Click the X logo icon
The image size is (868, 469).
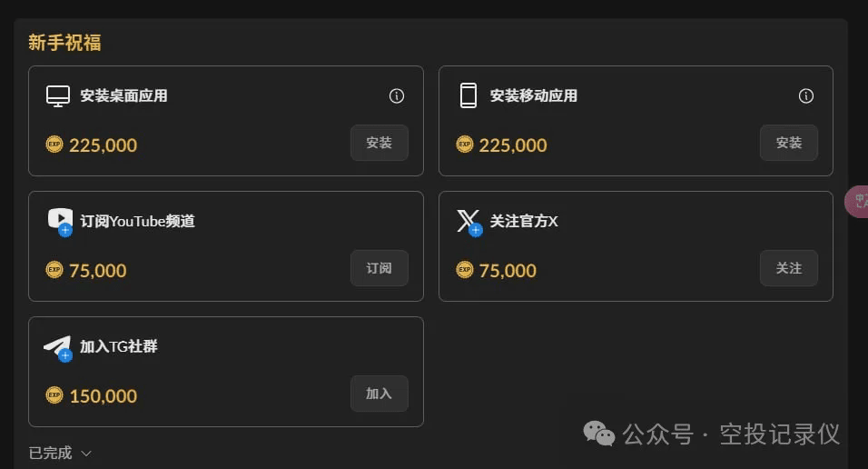[469, 223]
